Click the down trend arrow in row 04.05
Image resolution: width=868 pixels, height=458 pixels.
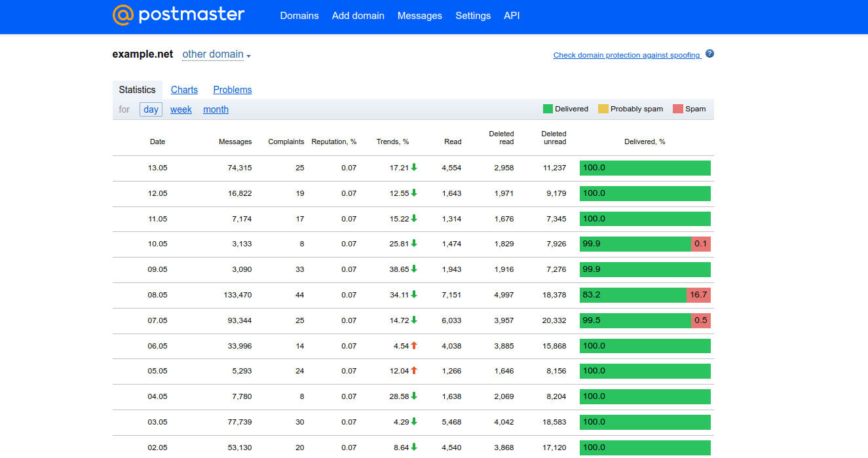click(414, 396)
